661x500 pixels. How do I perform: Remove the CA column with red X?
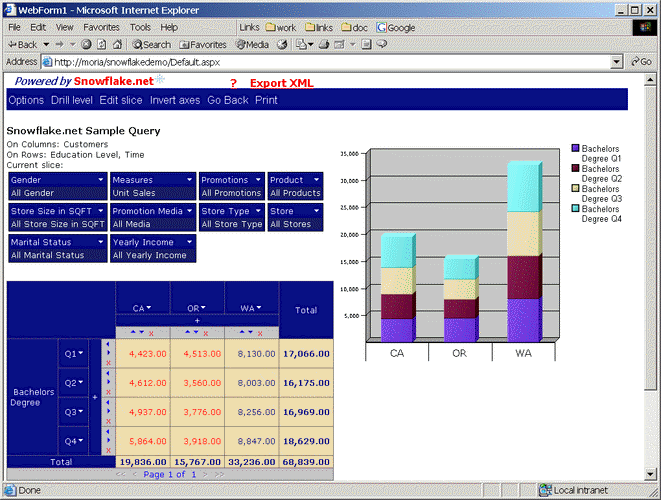[151, 333]
